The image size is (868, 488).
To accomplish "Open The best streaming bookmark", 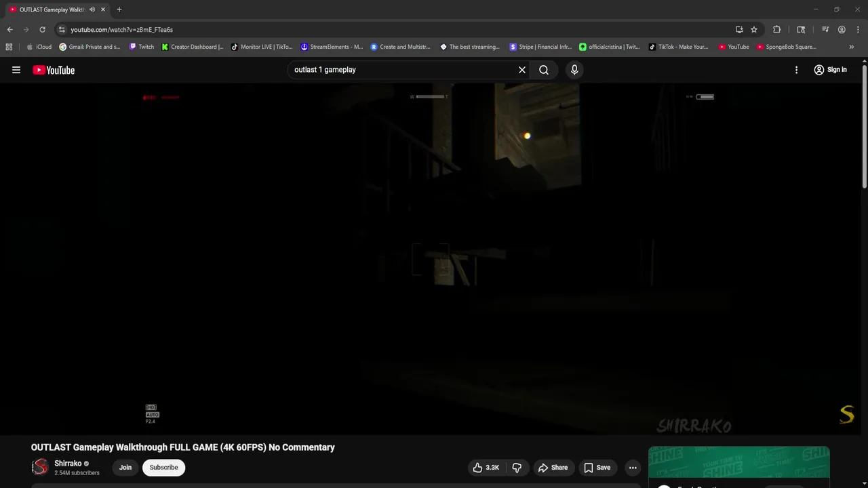I will [x=470, y=47].
